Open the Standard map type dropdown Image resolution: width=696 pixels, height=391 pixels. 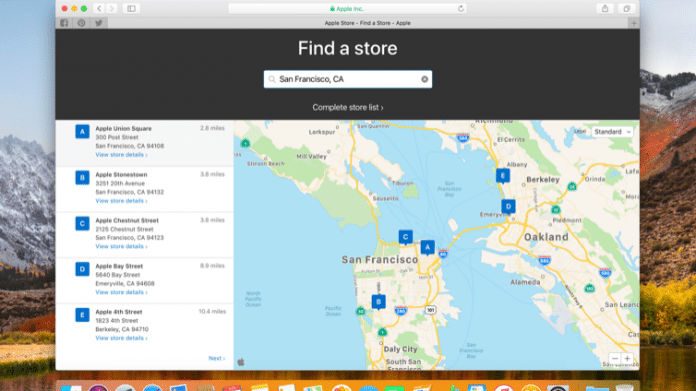(x=612, y=132)
